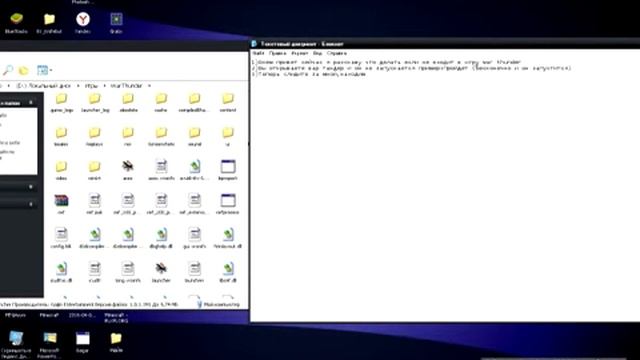Expand arrow after Игры in address bar
640x360 pixels.
pyautogui.click(x=104, y=86)
